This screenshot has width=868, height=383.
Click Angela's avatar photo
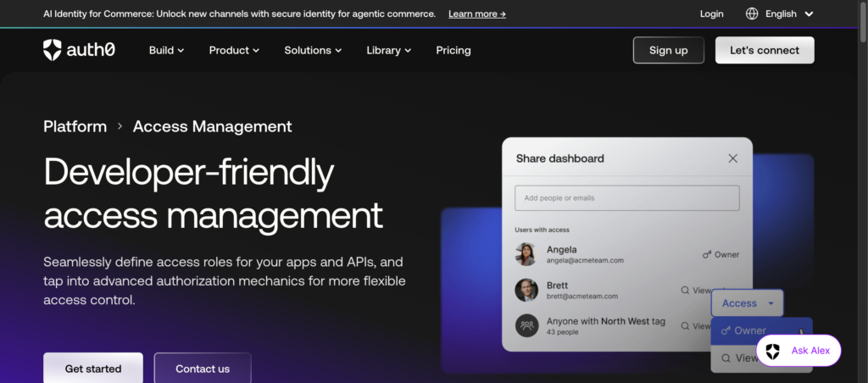click(526, 254)
